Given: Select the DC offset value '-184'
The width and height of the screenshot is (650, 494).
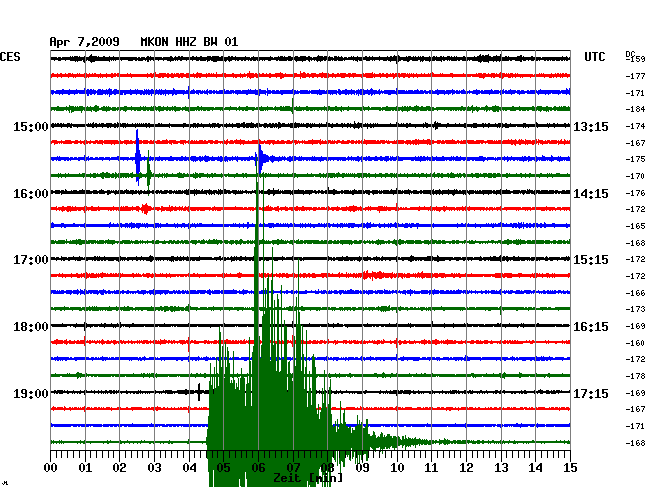Looking at the screenshot, I should [x=635, y=109].
